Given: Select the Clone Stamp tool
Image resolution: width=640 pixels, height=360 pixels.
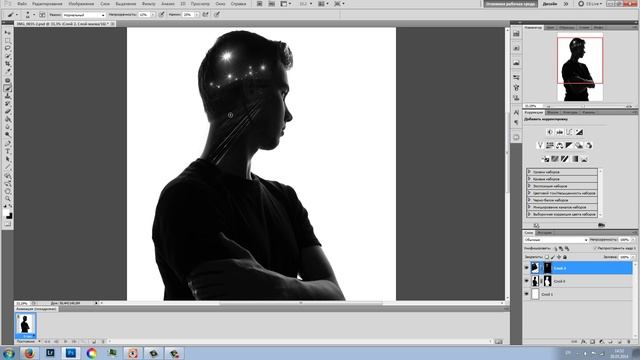Looking at the screenshot, I should tap(8, 96).
